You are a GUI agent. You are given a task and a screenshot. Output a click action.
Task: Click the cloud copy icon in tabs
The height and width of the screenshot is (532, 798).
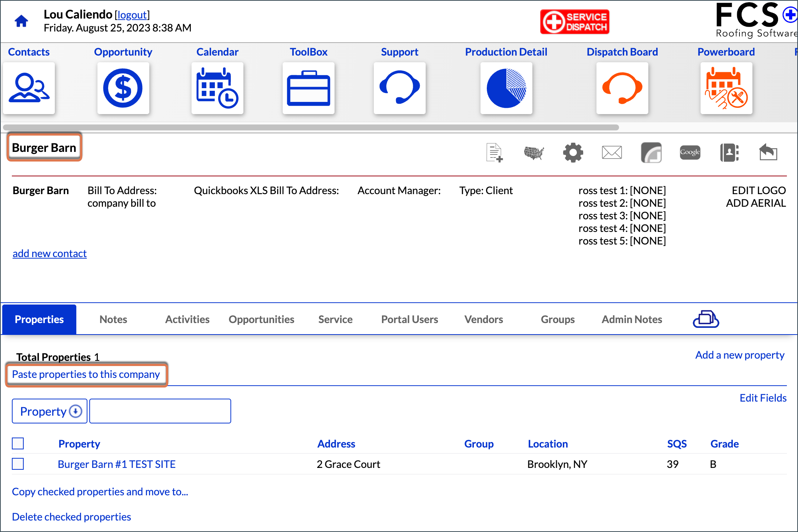click(706, 319)
